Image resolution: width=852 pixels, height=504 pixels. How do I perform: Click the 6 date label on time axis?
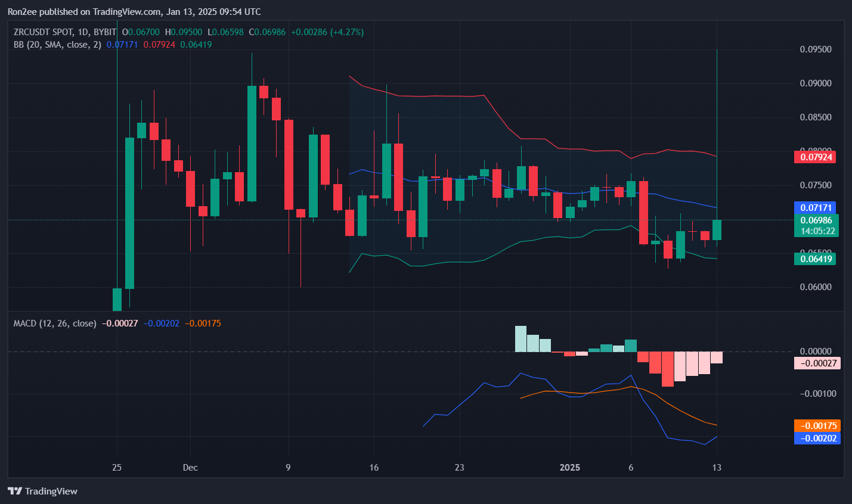click(x=631, y=468)
